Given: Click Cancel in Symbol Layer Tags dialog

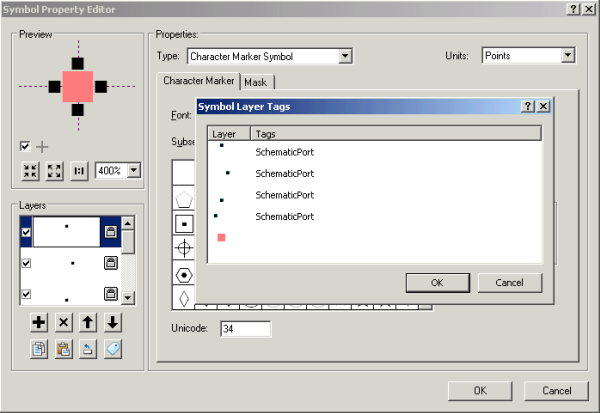Looking at the screenshot, I should 510,282.
